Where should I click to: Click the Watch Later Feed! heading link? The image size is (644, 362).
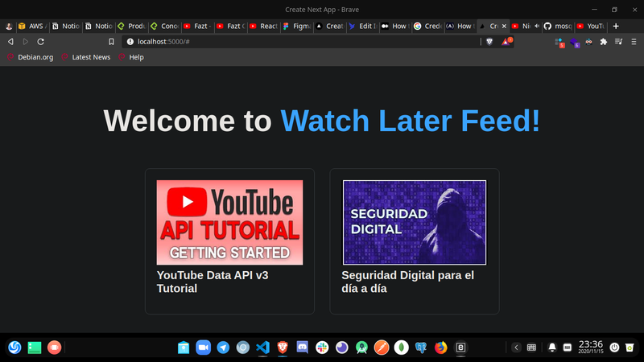(x=410, y=121)
